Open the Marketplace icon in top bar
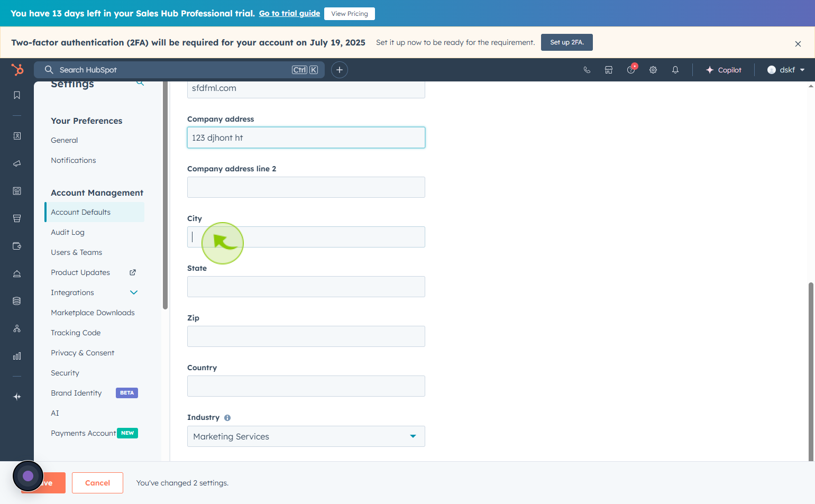815x504 pixels. (x=609, y=70)
